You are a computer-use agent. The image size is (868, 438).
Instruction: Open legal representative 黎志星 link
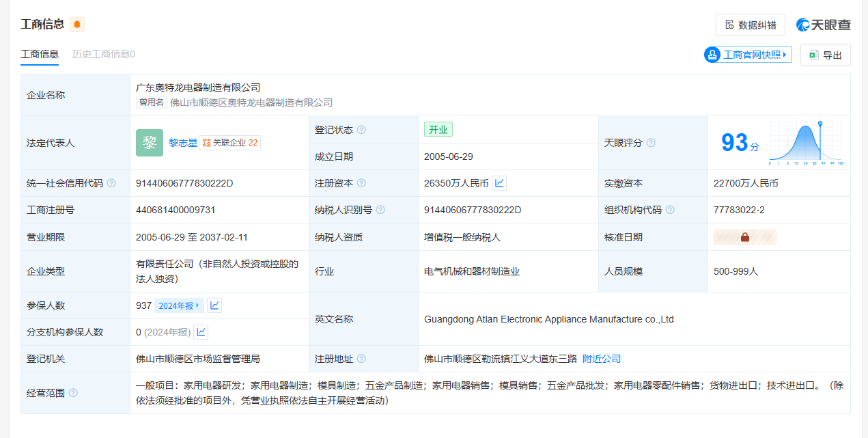tap(183, 143)
